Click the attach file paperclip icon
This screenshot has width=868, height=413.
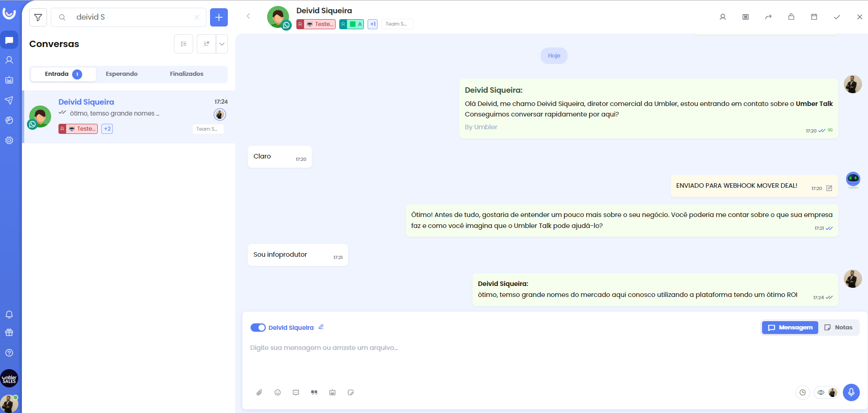259,392
